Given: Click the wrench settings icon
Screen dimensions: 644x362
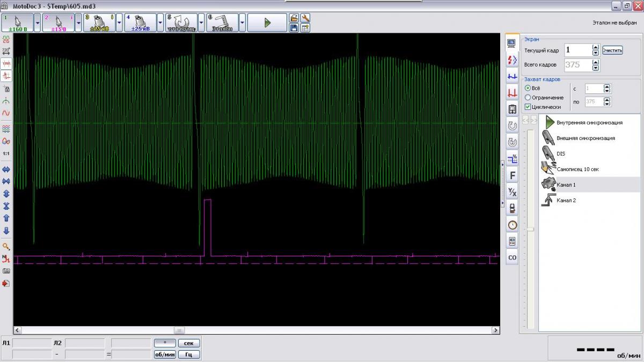Looking at the screenshot, I should (305, 18).
